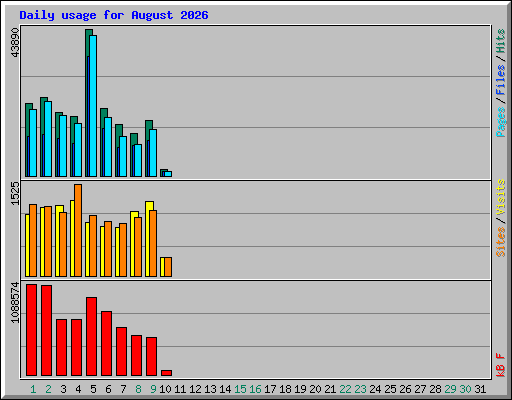Screen dimensions: 512x400
Task: Click the day 1 orange sites bar
Action: (x=33, y=240)
